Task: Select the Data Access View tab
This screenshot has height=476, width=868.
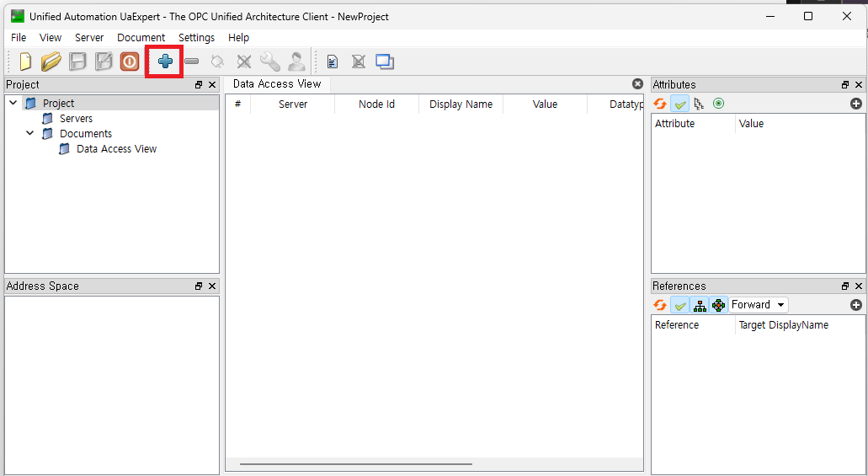Action: pyautogui.click(x=277, y=83)
